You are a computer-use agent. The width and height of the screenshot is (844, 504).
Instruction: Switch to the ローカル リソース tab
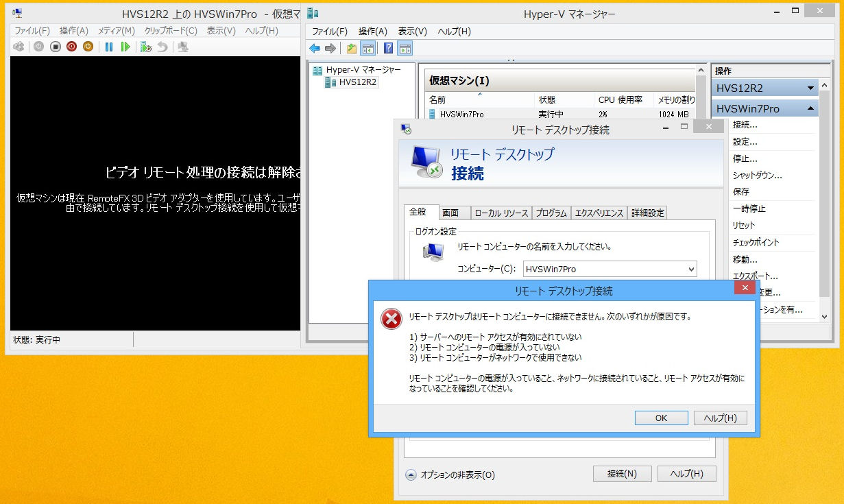[x=501, y=213]
